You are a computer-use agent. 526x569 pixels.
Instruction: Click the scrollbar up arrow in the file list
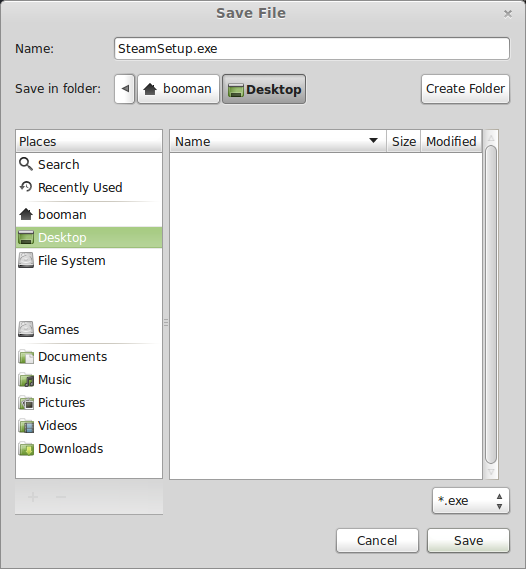pyautogui.click(x=491, y=138)
